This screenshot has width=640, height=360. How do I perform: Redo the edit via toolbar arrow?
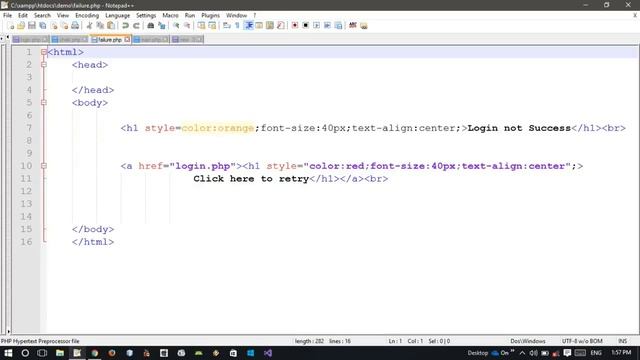coord(136,26)
